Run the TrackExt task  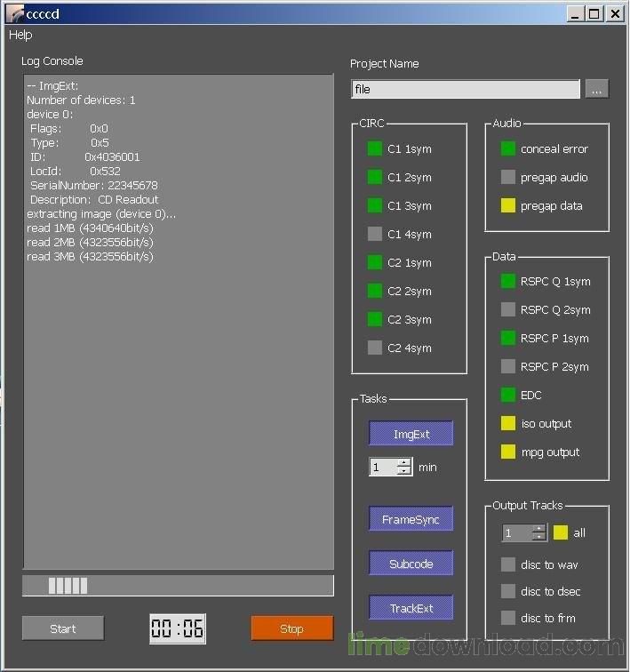click(x=411, y=608)
